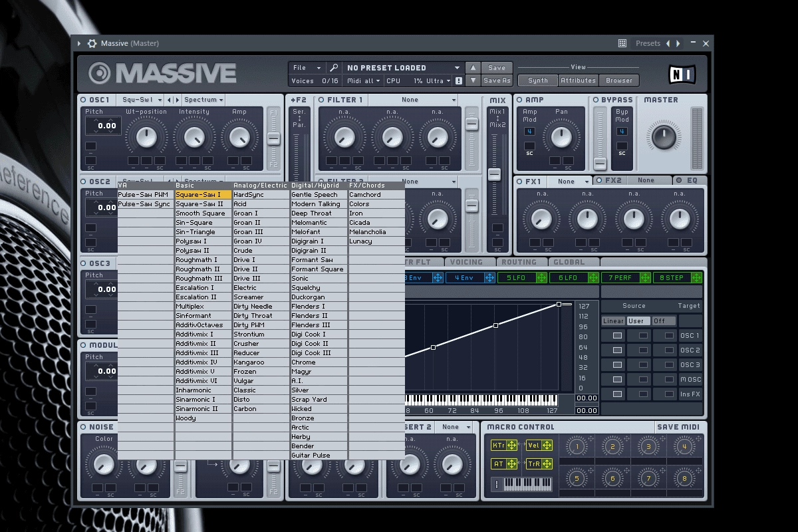Open preset search with the magnifier icon

[x=334, y=68]
